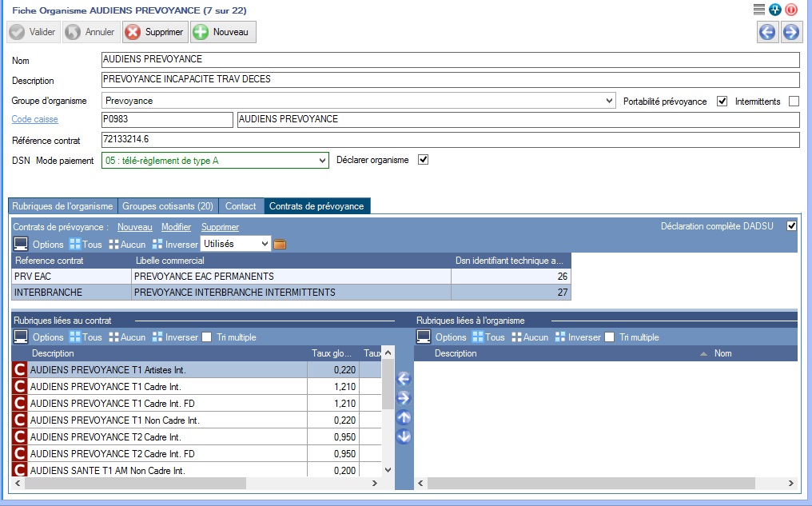This screenshot has height=506, width=812.
Task: Click the orange folder icon beside Utilisés
Action: coord(280,244)
